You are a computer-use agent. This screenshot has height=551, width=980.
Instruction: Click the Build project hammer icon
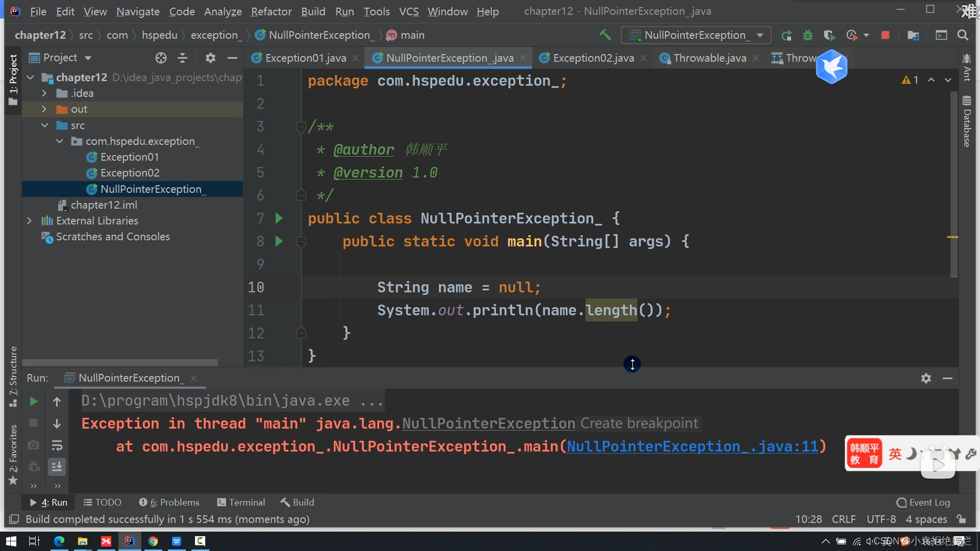(x=605, y=35)
